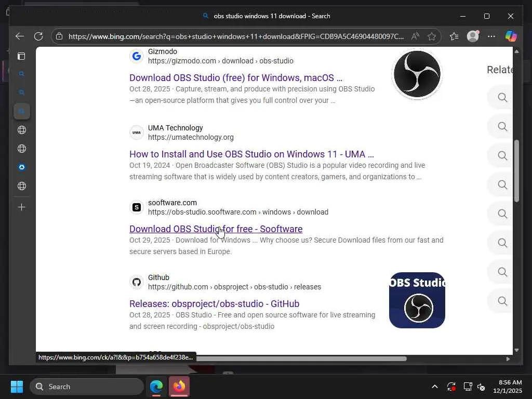This screenshot has width=532, height=399.
Task: Open the Windows Start menu
Action: (x=17, y=387)
